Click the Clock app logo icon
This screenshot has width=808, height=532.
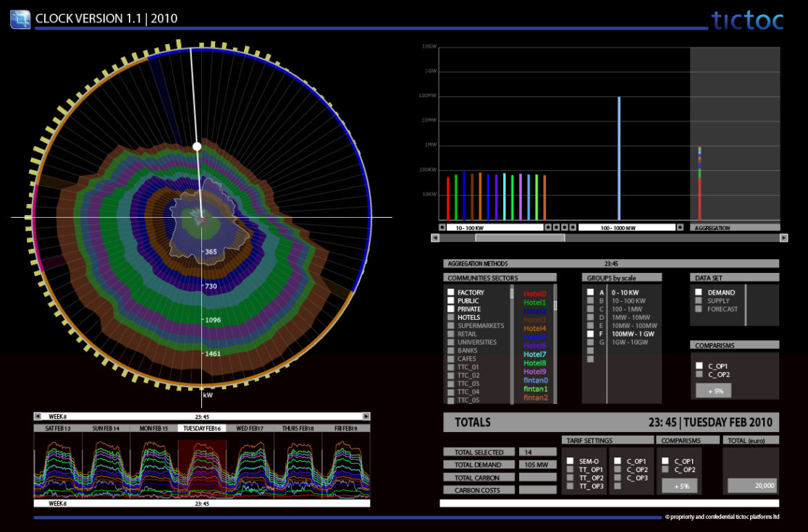(x=20, y=19)
